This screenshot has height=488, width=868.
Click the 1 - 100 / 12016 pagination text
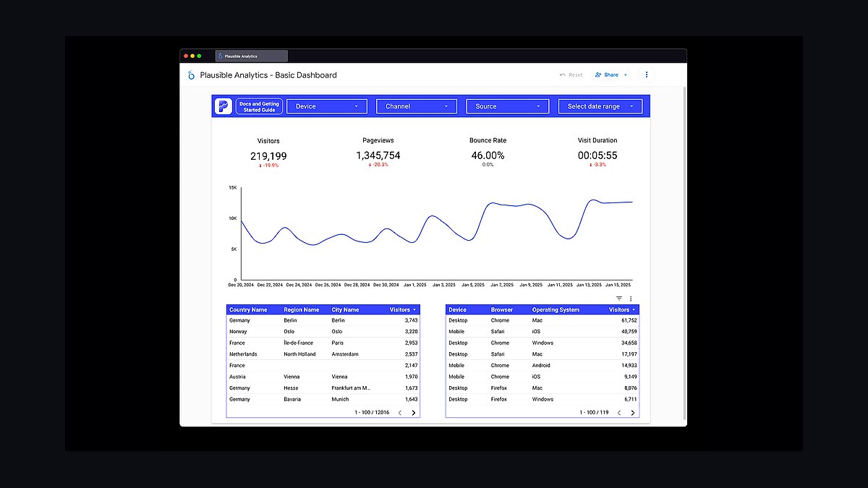click(372, 413)
